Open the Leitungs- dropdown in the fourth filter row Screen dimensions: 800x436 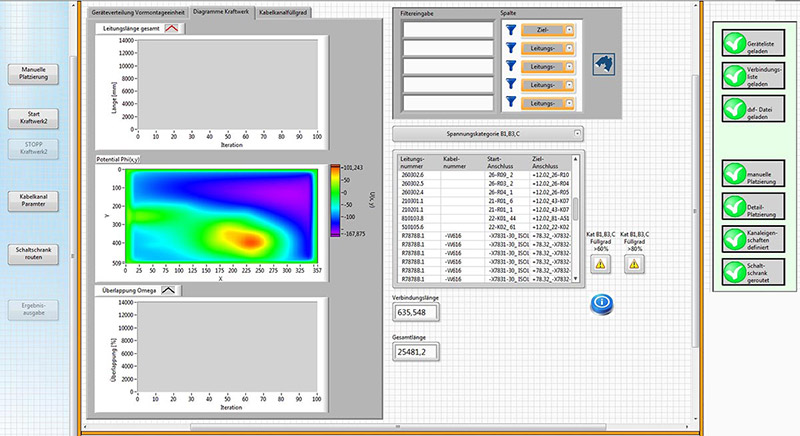click(548, 85)
